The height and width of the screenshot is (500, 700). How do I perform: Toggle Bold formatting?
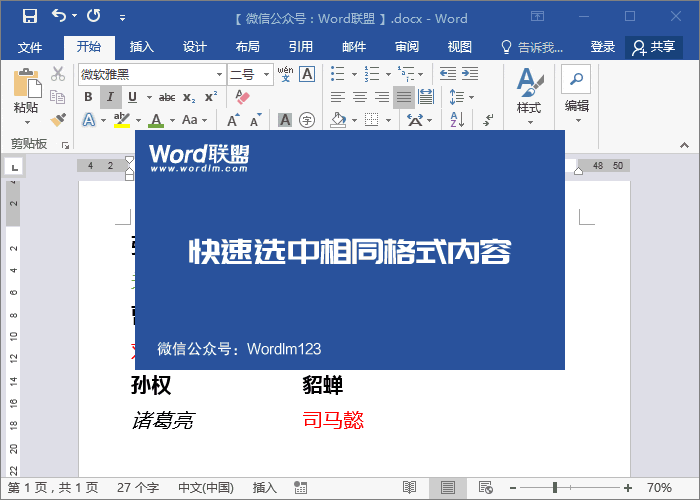click(88, 97)
